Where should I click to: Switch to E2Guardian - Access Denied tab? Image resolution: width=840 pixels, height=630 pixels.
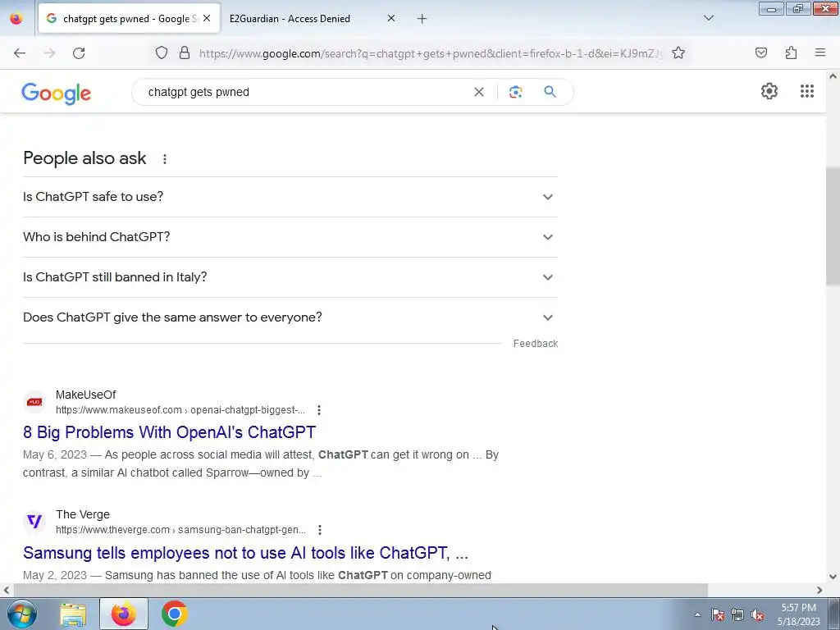[313, 18]
